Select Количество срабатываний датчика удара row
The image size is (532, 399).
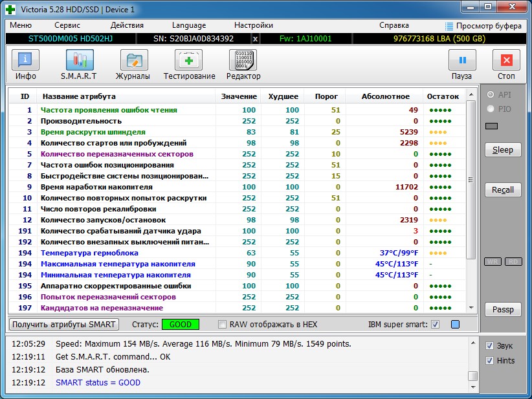pyautogui.click(x=238, y=231)
